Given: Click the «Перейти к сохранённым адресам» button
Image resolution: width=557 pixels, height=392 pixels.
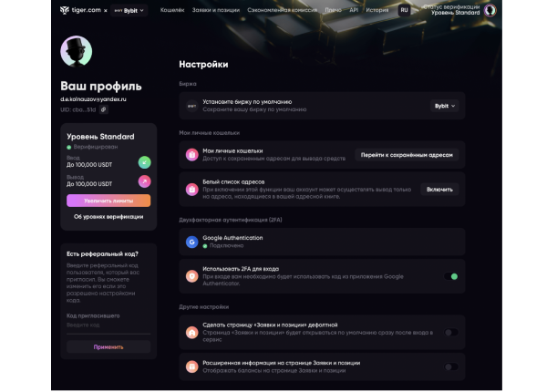Looking at the screenshot, I should tap(406, 155).
